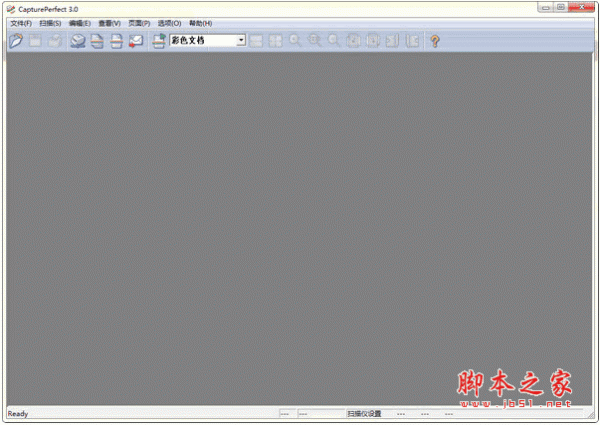Open the 选项(O) menu
Screen dimensions: 600x425
(x=169, y=23)
